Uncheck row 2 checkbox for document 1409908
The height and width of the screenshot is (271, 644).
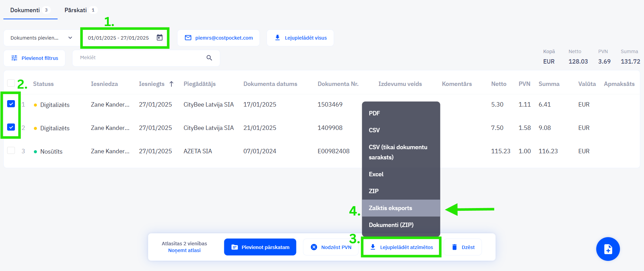point(11,127)
